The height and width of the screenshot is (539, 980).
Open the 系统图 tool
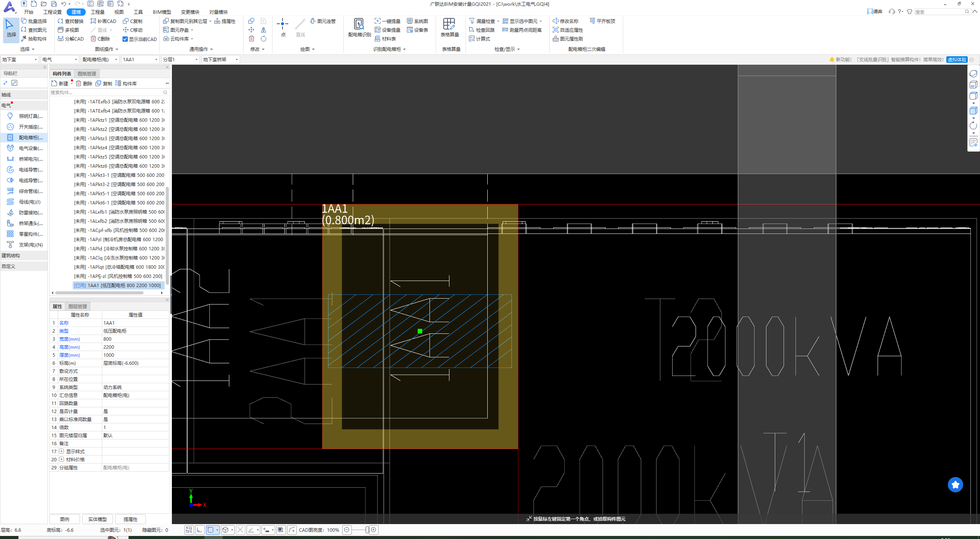(418, 21)
